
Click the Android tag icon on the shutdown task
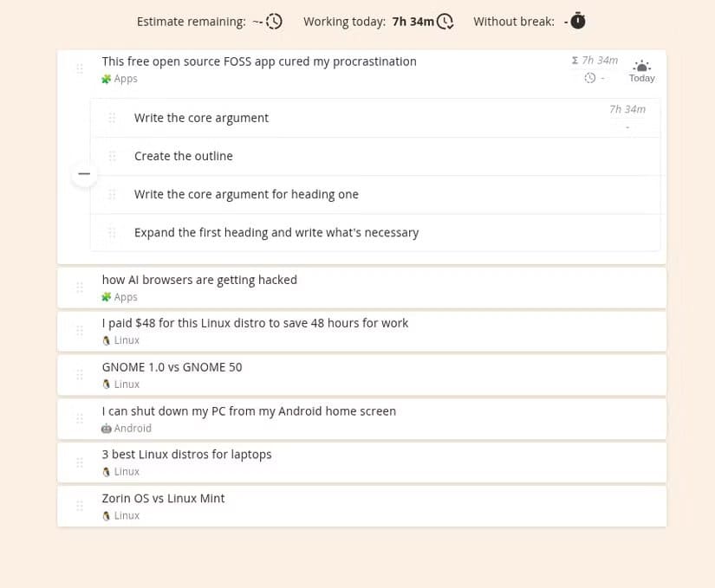(108, 428)
